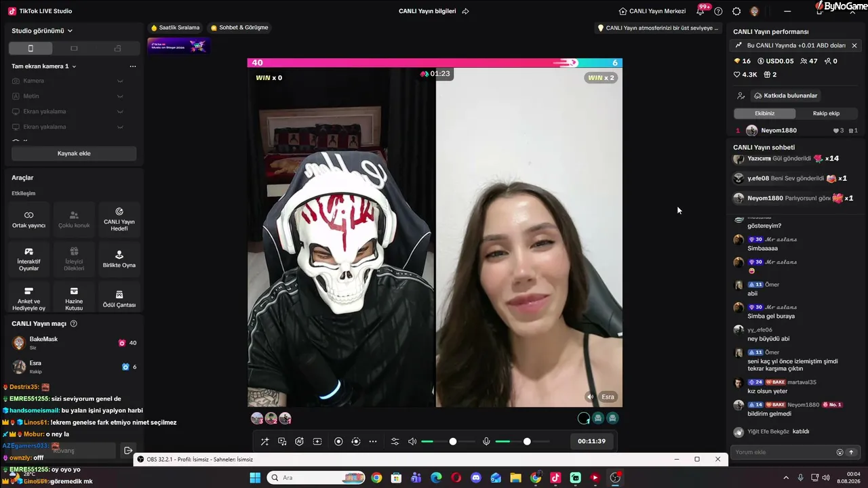The height and width of the screenshot is (488, 868).
Task: Click the pink and blue match score bar
Action: pos(435,63)
